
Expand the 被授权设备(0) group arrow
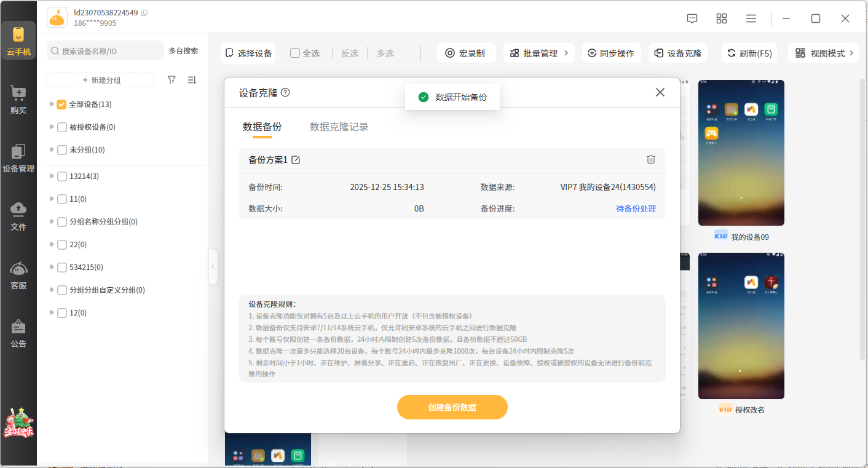pyautogui.click(x=52, y=127)
